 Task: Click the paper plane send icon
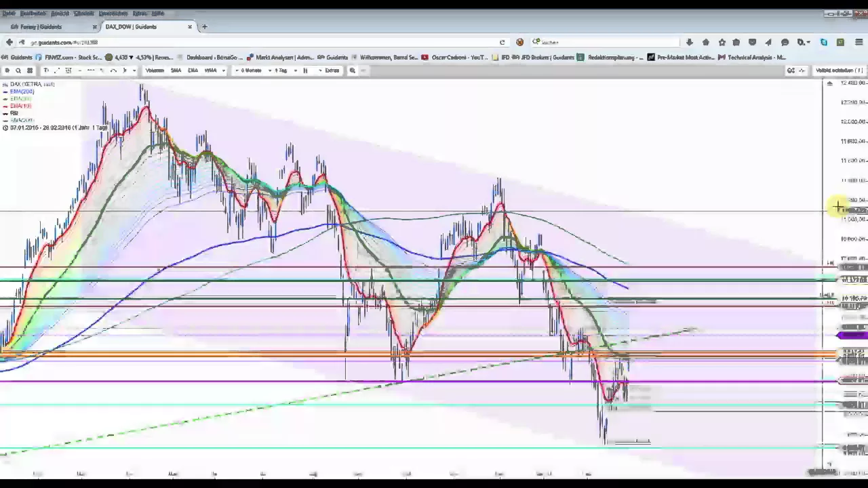click(768, 42)
